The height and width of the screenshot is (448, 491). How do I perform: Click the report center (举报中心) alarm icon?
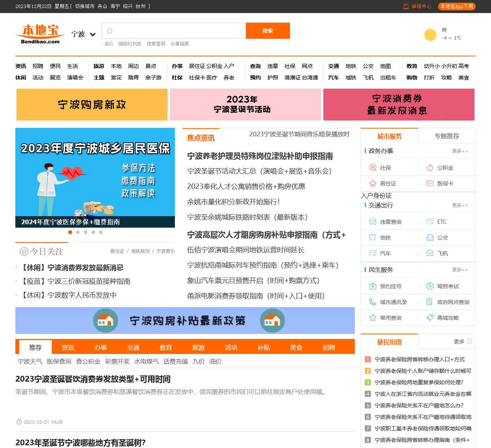pyautogui.click(x=406, y=6)
